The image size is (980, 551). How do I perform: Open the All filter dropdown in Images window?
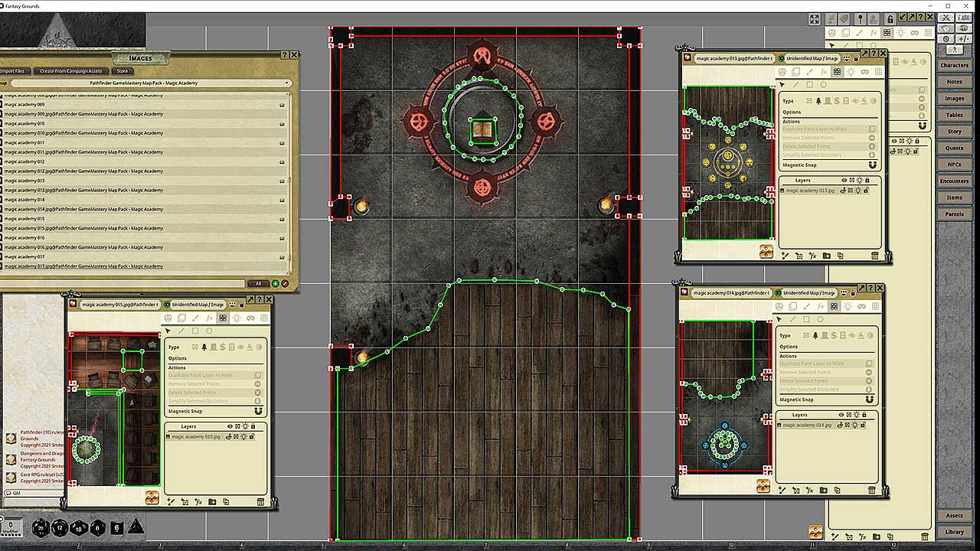coord(259,283)
